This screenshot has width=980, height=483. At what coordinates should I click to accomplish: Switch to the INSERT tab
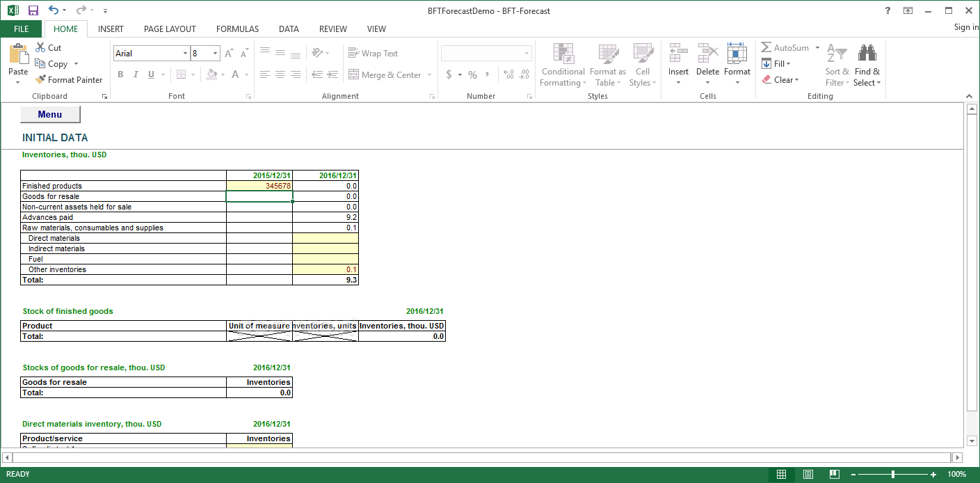click(x=111, y=29)
